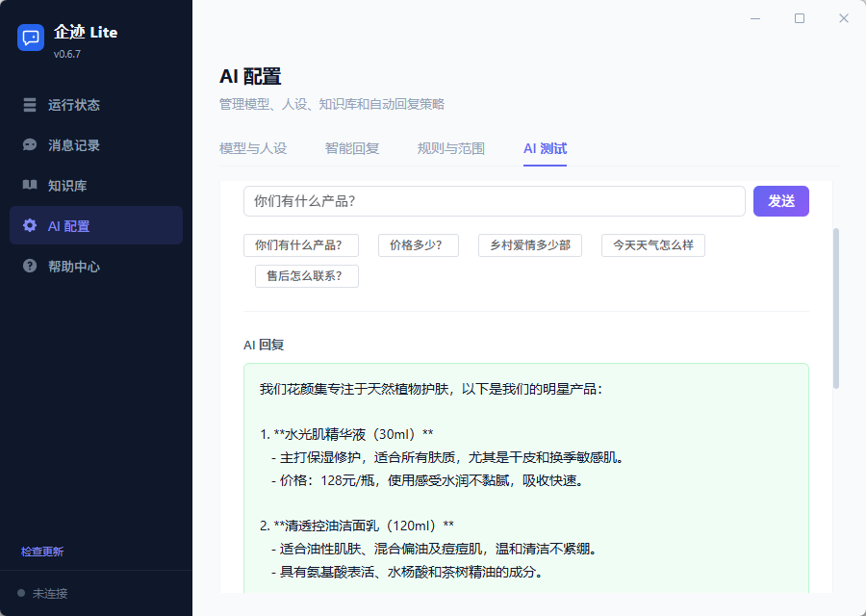Click the 今天天气怎么样 sample question
The width and height of the screenshot is (866, 616).
[652, 245]
